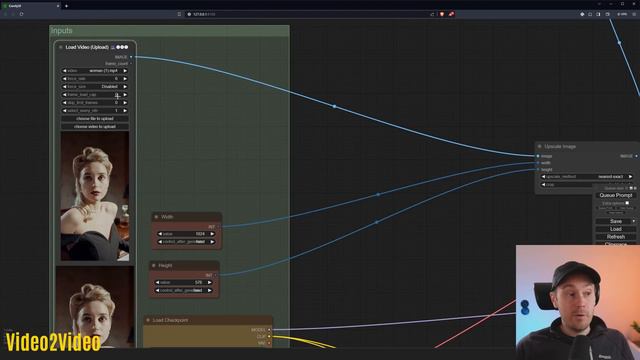Advance to the next video file arrow
Viewport: 640px width, 360px height.
[x=125, y=71]
